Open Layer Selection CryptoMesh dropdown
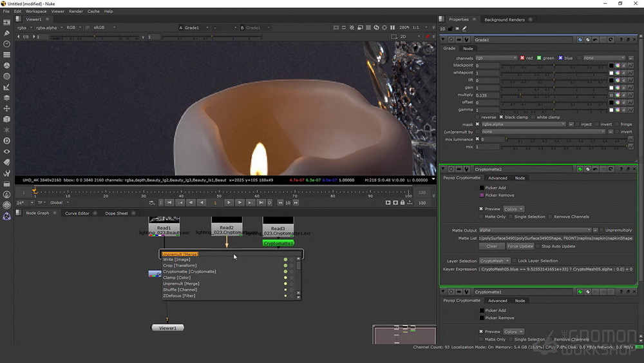The image size is (644, 363). (x=495, y=260)
